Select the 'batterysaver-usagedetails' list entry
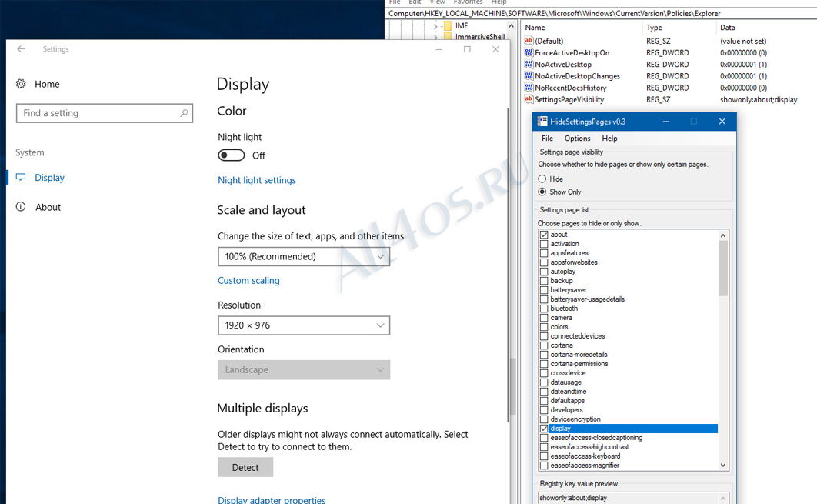 (587, 299)
